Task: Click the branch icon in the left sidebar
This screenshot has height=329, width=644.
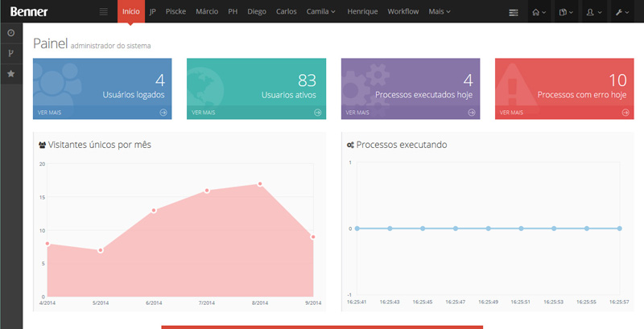Action: 10,53
